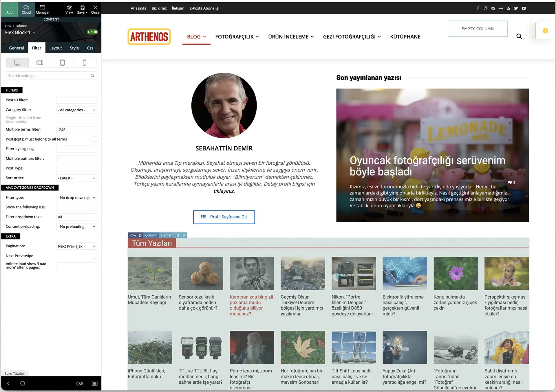
Task: Toggle the Flex Block ON switch
Action: coord(93,32)
